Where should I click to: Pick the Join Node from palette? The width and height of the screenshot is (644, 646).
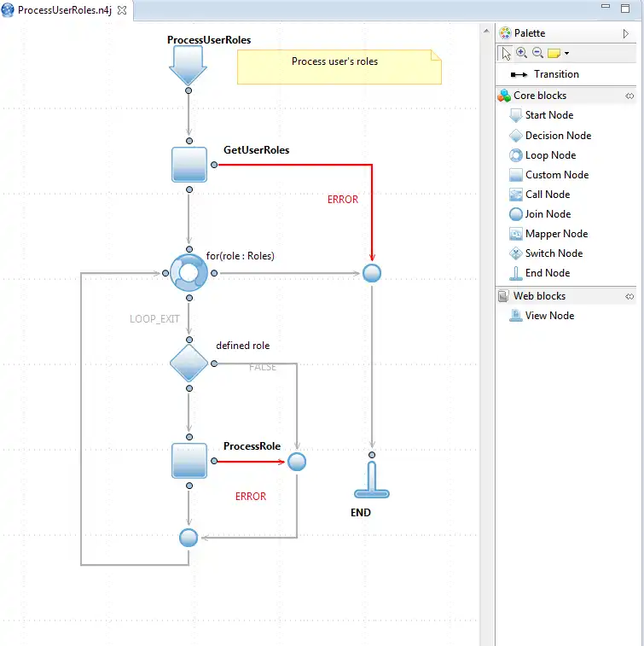(x=540, y=214)
